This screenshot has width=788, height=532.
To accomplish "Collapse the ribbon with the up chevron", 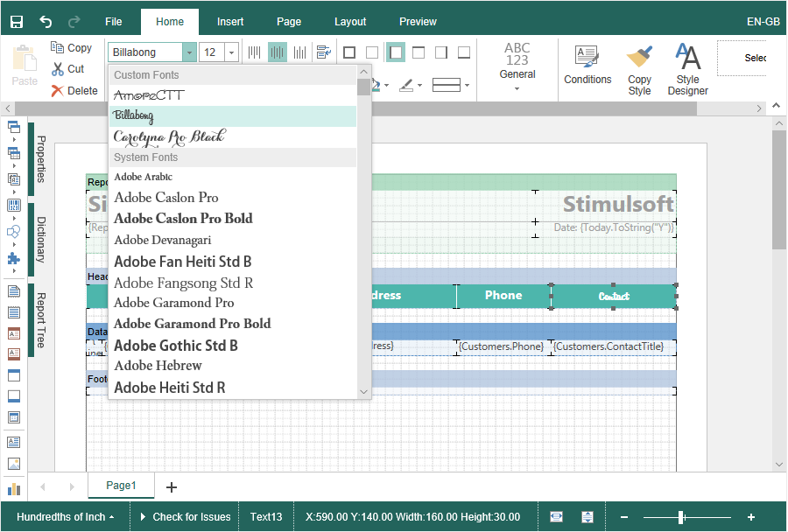I will (x=777, y=106).
